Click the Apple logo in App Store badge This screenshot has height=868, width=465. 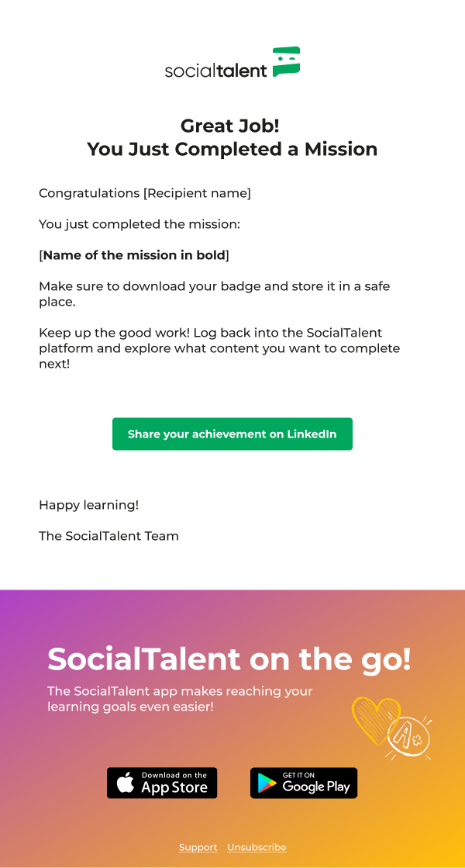coord(126,783)
